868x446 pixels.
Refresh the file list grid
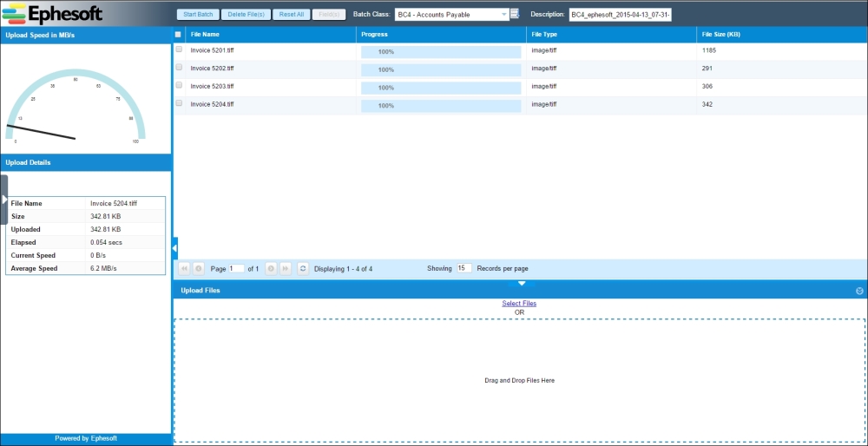(303, 268)
